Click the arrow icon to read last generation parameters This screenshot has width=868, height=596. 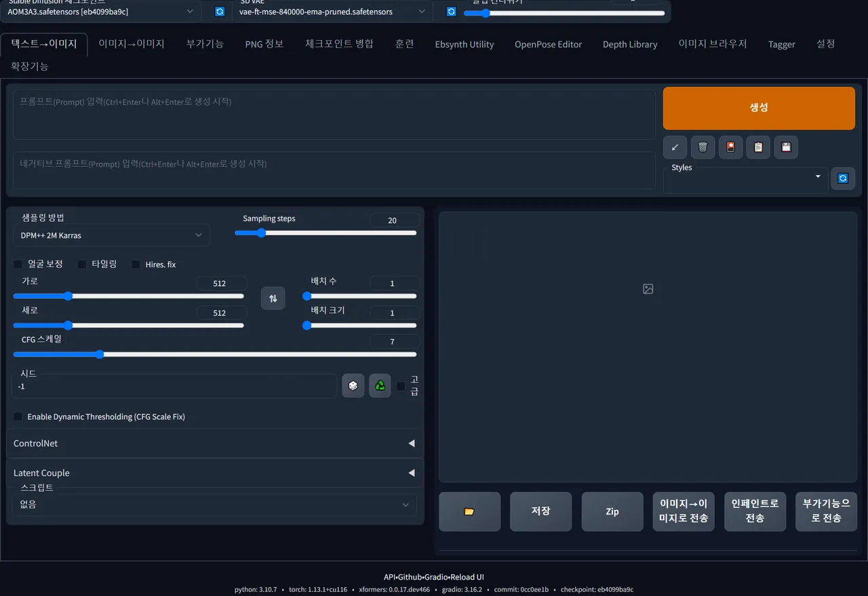pyautogui.click(x=675, y=147)
